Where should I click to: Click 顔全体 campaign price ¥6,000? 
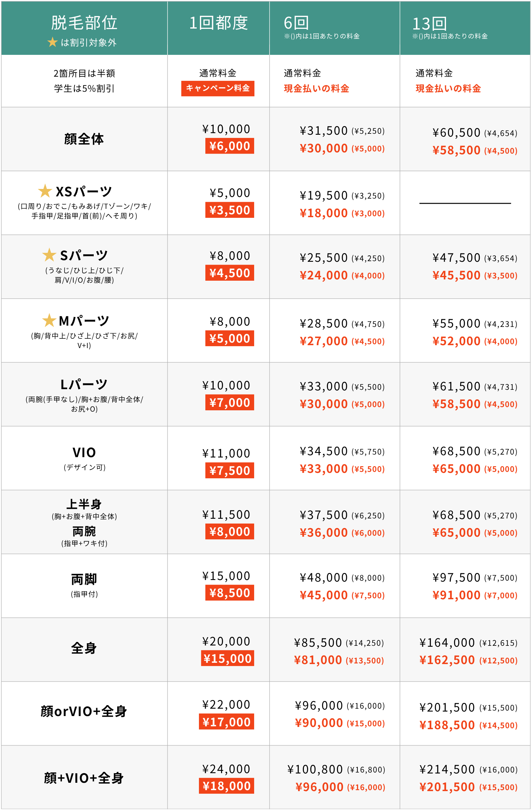pos(230,146)
